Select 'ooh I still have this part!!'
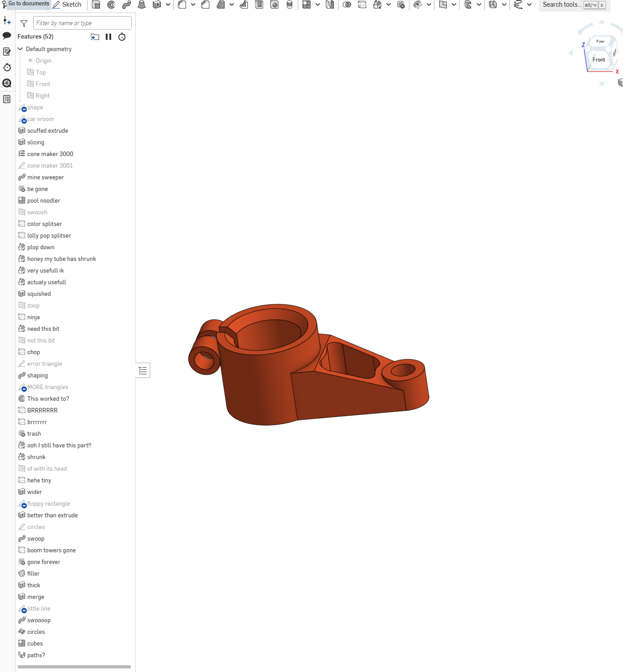This screenshot has width=623, height=672. [59, 445]
